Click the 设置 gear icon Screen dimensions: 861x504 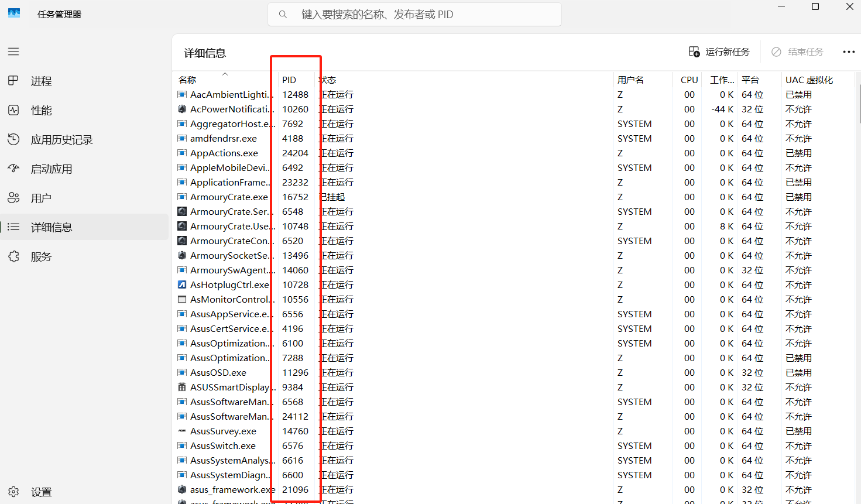point(13,492)
